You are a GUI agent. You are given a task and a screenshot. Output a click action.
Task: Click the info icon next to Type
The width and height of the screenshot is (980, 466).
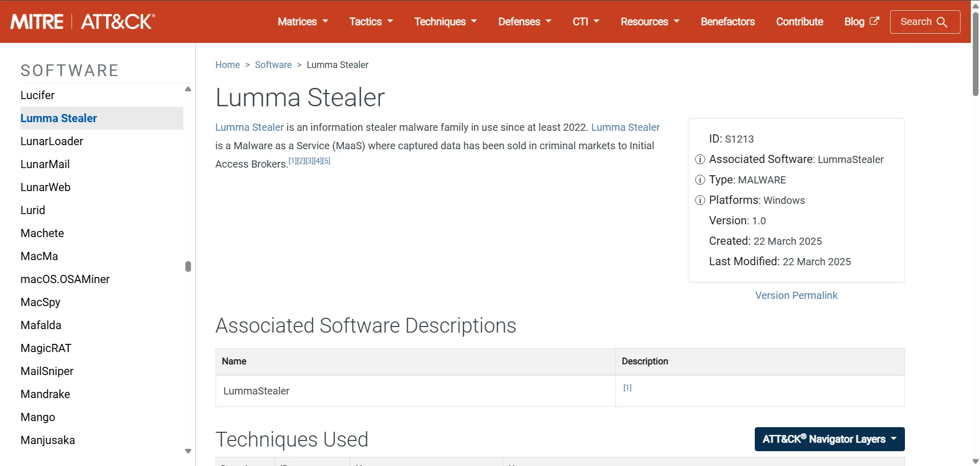(700, 180)
